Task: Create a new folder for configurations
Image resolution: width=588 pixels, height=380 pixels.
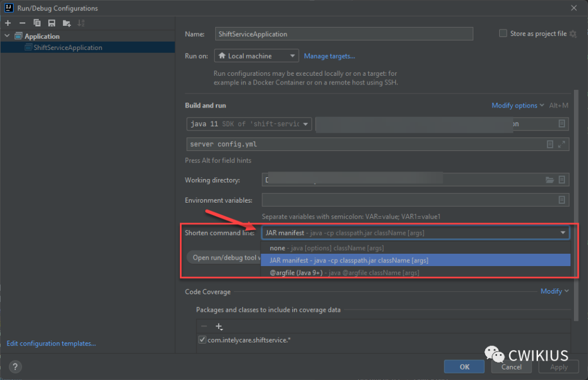Action: (x=66, y=23)
